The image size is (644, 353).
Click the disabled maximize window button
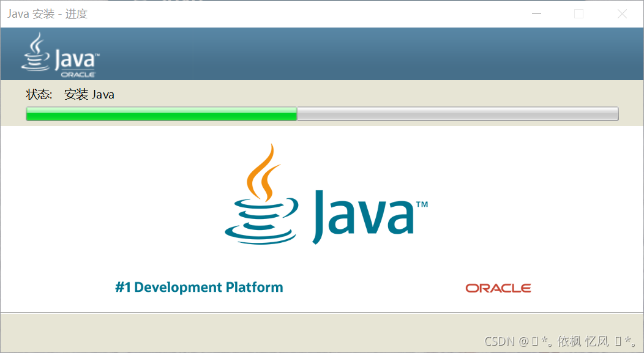coord(578,14)
